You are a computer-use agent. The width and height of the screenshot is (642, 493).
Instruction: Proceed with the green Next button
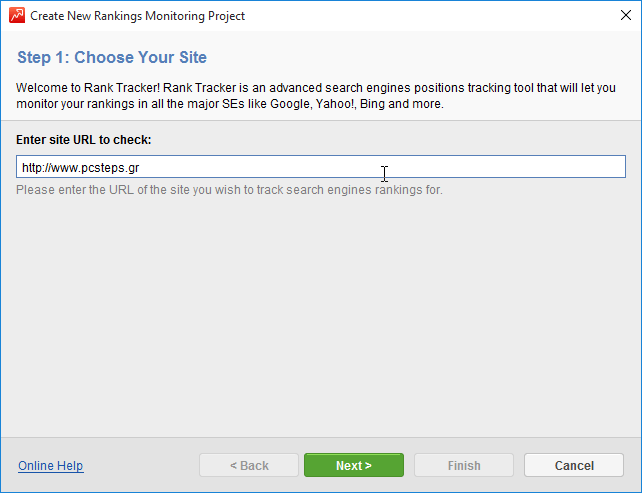pyautogui.click(x=354, y=466)
